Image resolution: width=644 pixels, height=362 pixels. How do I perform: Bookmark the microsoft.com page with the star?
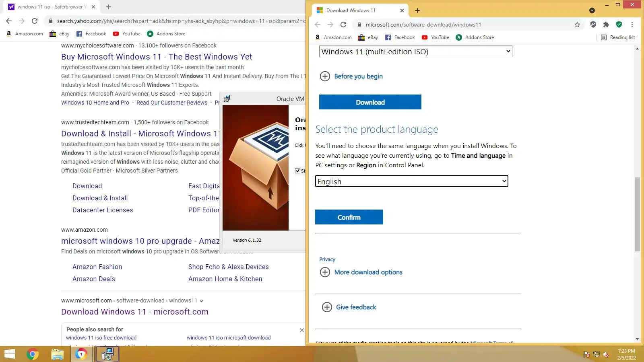[577, 25]
